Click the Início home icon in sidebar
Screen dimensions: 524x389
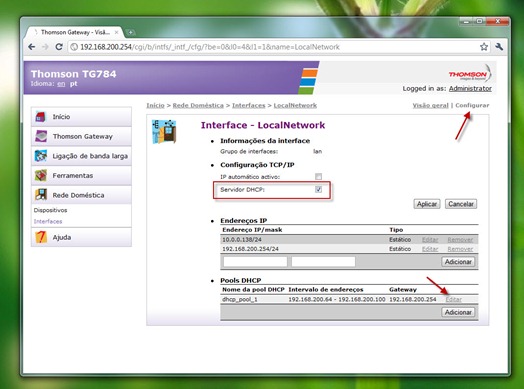click(41, 117)
